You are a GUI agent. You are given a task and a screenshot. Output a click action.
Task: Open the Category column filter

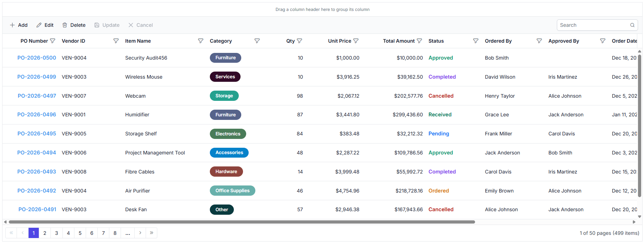[x=257, y=41]
